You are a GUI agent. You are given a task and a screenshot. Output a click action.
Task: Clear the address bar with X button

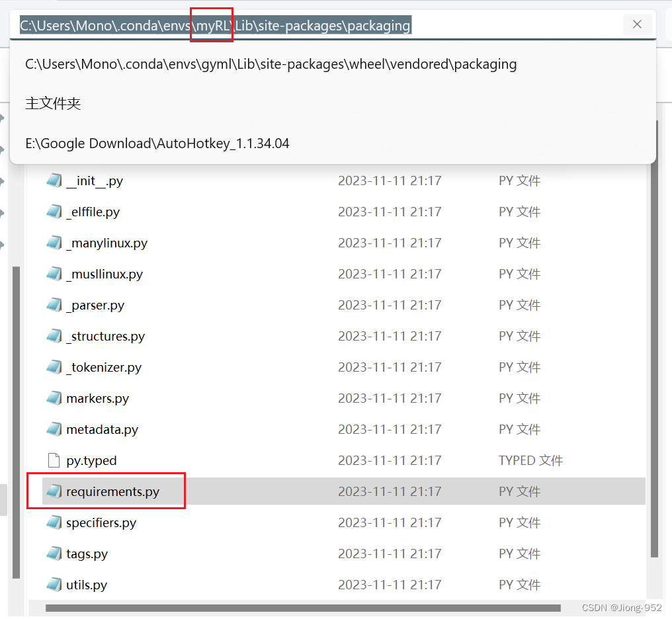click(637, 24)
